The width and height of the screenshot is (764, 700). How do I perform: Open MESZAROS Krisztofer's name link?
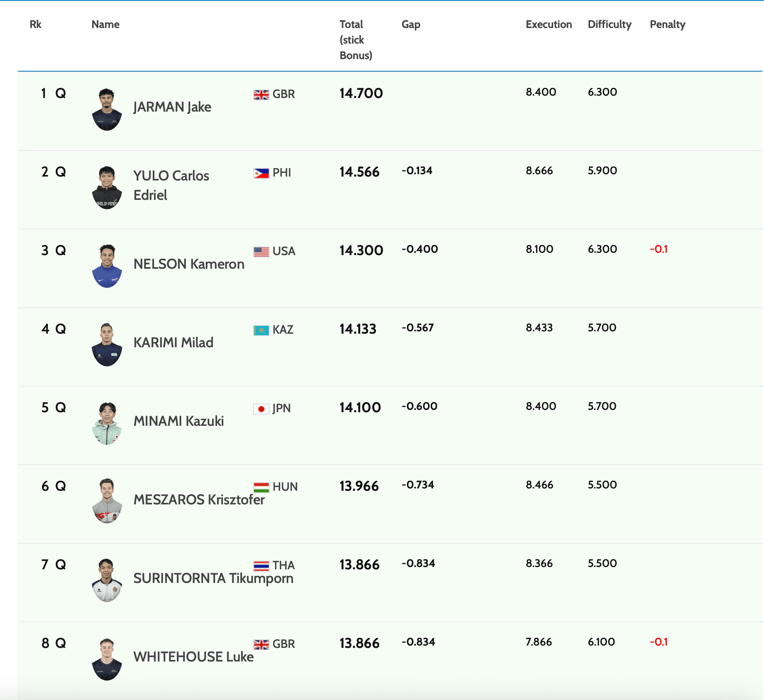[x=199, y=500]
